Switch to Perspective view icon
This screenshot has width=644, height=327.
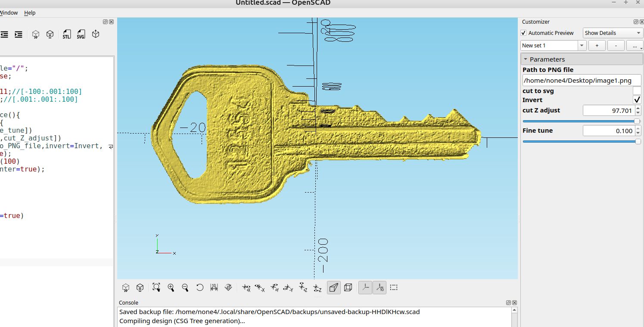point(333,287)
